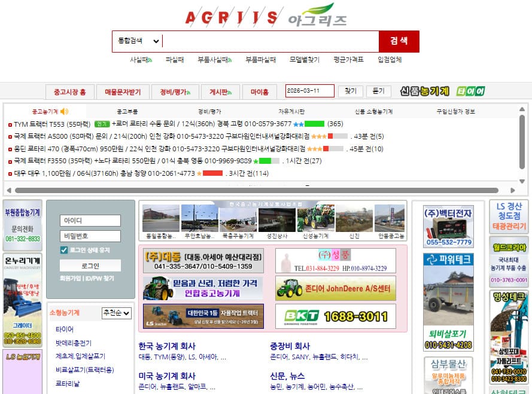Click the 인기 badge on the TYM T553 listing

[101, 123]
